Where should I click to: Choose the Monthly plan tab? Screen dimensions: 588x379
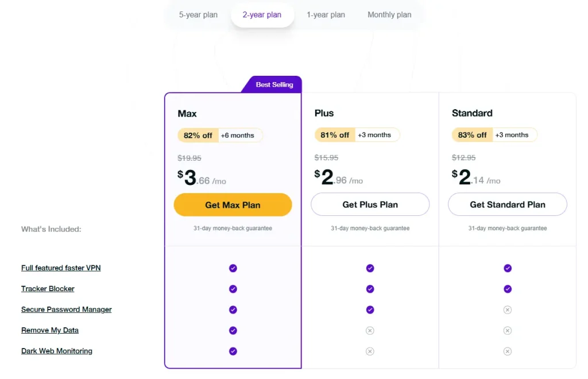point(389,15)
